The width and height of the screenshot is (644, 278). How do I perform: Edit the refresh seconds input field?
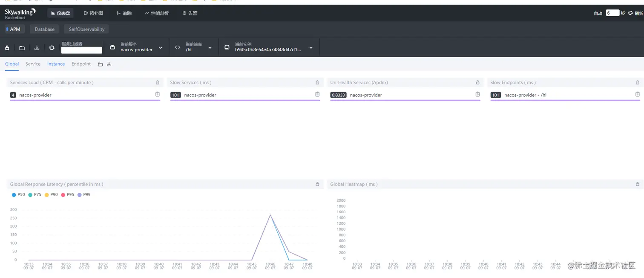pyautogui.click(x=612, y=13)
